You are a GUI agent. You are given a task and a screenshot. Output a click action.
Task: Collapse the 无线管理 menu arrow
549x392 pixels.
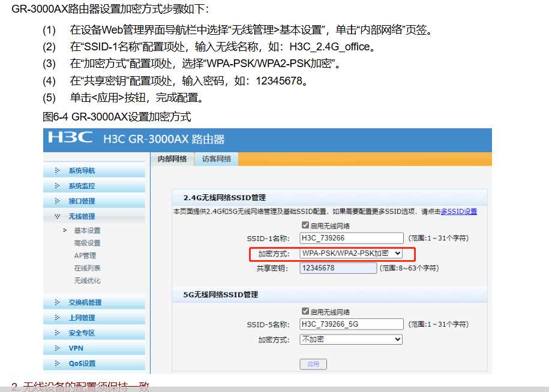tap(57, 216)
